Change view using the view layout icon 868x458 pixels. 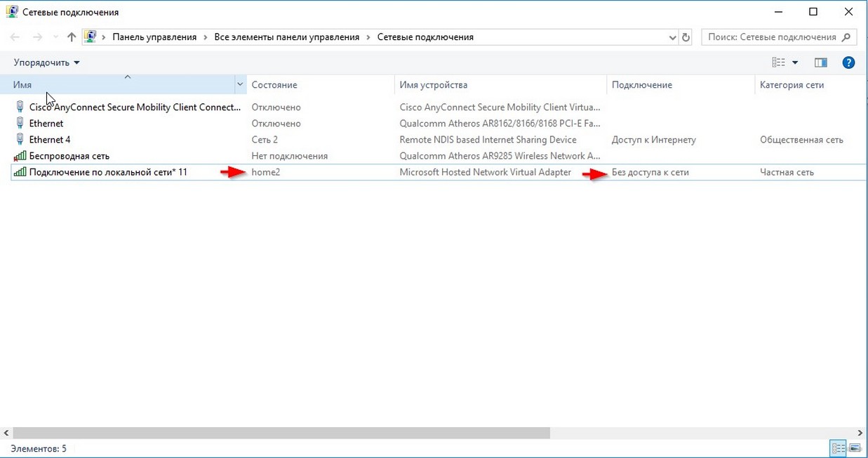[x=778, y=63]
